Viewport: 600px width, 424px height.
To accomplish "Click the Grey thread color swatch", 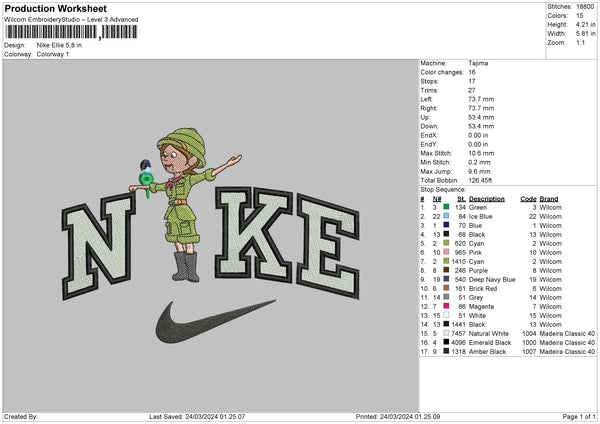I will [447, 297].
